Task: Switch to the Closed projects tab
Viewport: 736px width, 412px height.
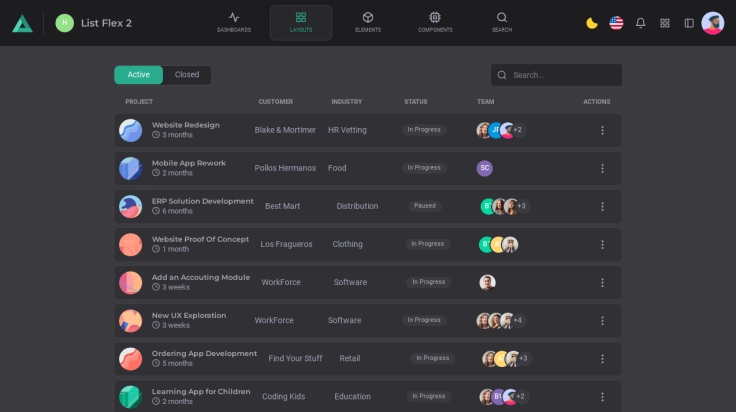Action: tap(187, 75)
